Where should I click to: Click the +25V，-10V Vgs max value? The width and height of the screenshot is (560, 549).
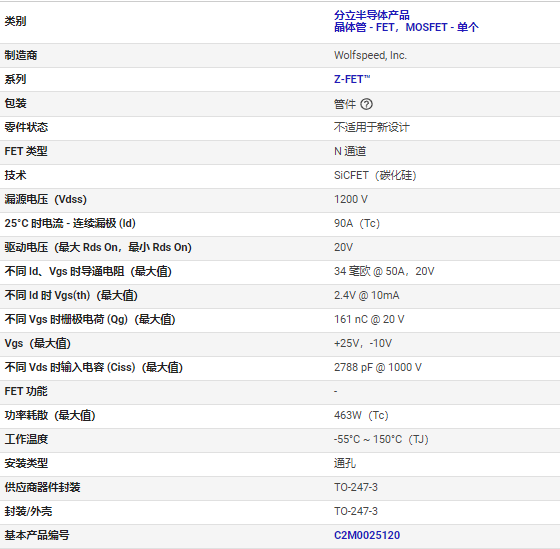pos(363,343)
